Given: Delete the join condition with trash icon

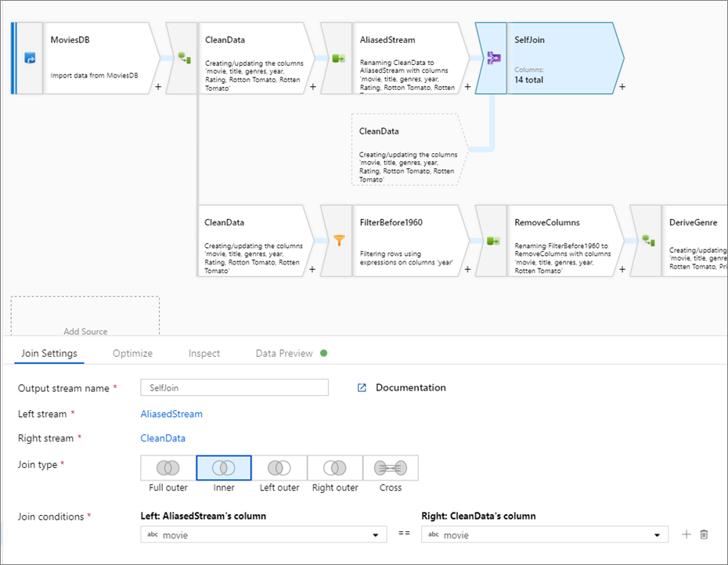Looking at the screenshot, I should 704,534.
